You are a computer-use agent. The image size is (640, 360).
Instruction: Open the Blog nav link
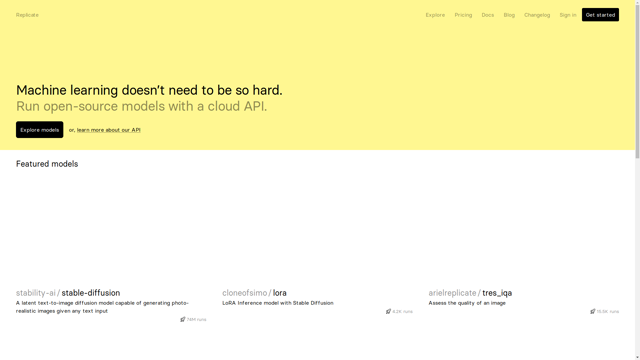pos(509,15)
